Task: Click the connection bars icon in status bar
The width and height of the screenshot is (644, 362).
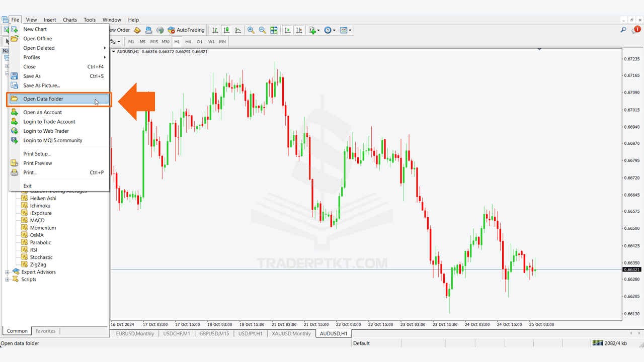Action: [598, 343]
